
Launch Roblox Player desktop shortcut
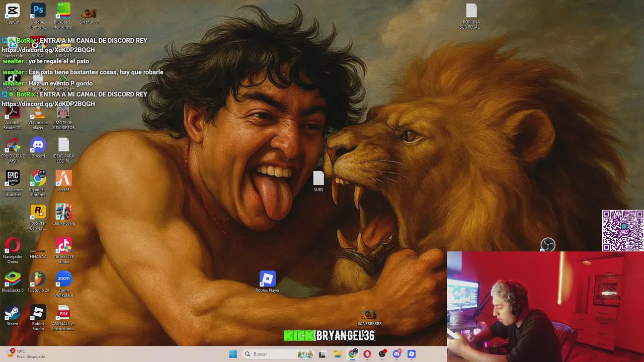(x=267, y=282)
